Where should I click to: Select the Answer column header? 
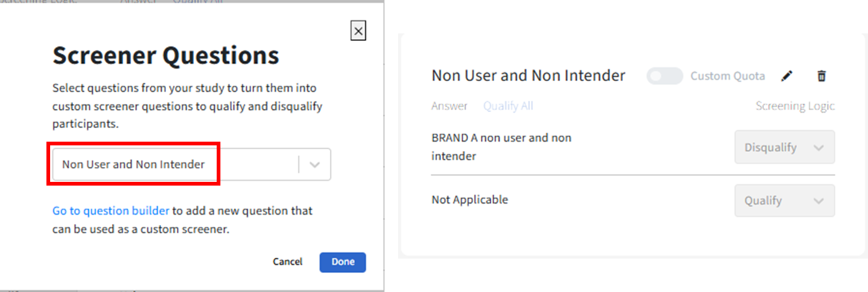coord(449,106)
